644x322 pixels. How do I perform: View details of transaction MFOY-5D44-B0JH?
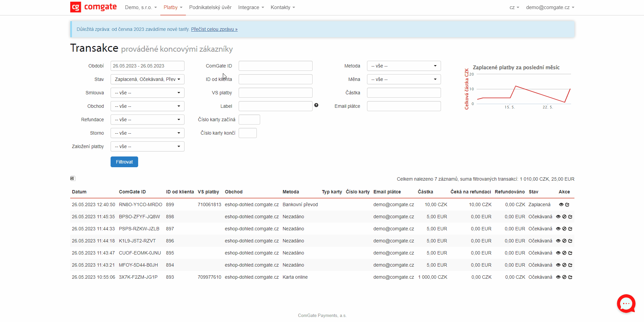point(558,265)
